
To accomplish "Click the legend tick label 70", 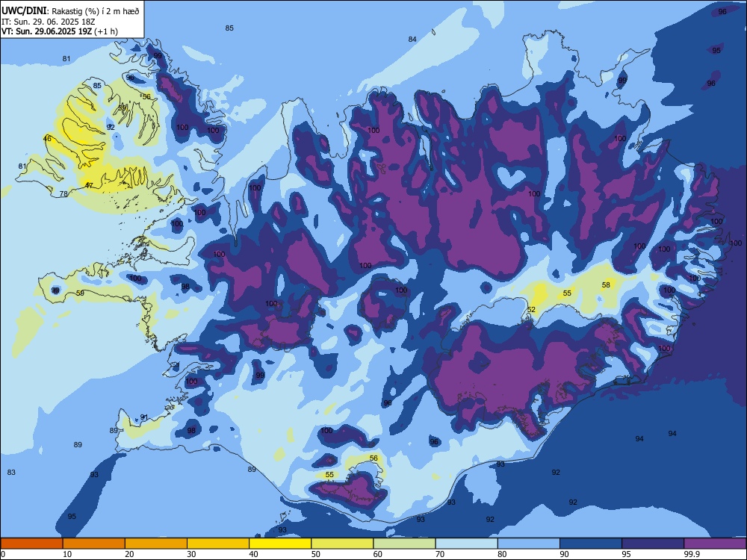I will click(440, 554).
